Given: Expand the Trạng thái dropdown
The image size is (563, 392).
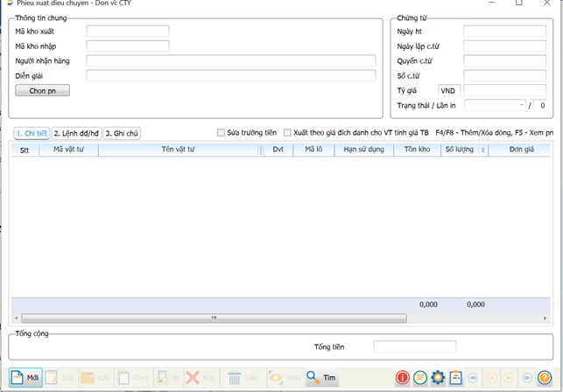Looking at the screenshot, I should [522, 106].
